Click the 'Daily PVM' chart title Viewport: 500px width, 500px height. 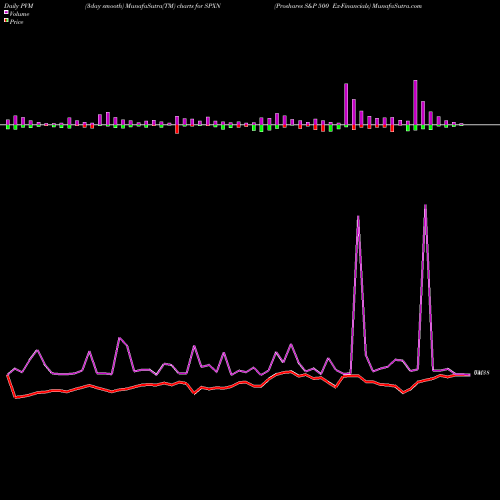click(19, 6)
